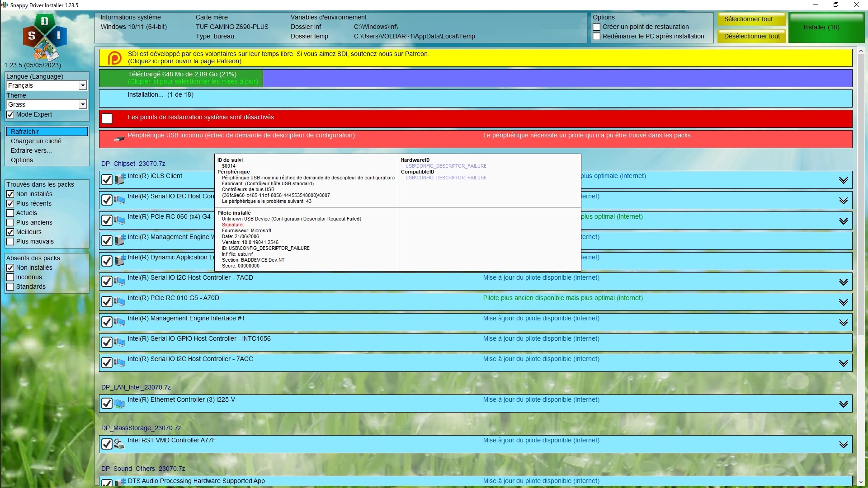Click the Intel RST VMD Controller device icon
The height and width of the screenshot is (488, 868).
coord(119,444)
